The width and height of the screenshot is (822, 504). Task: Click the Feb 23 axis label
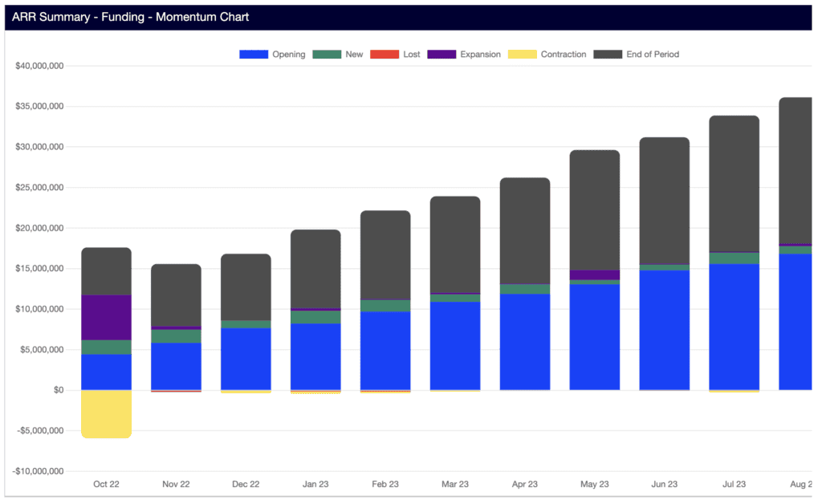(x=385, y=484)
